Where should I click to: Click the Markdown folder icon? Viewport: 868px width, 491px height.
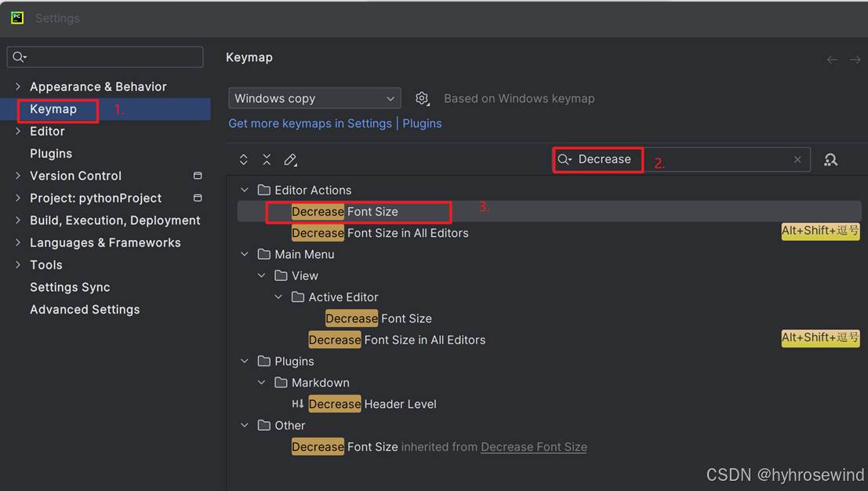(x=281, y=383)
